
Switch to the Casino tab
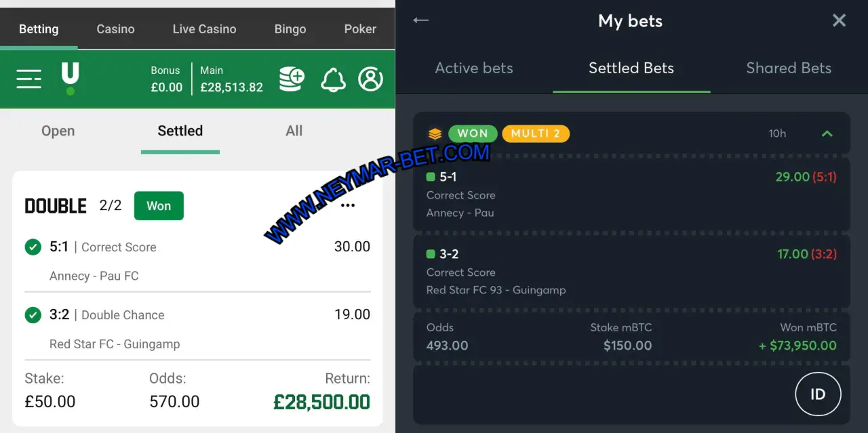[x=115, y=29]
